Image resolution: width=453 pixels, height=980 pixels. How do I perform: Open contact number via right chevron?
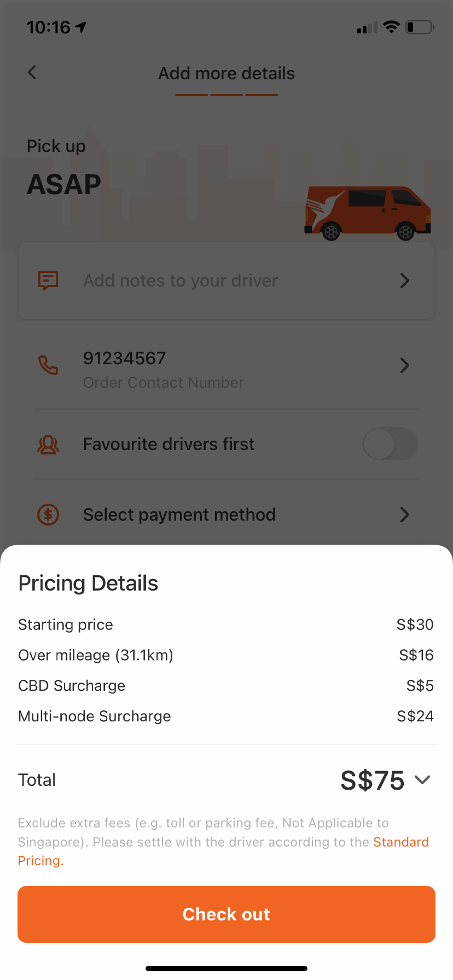coord(405,365)
